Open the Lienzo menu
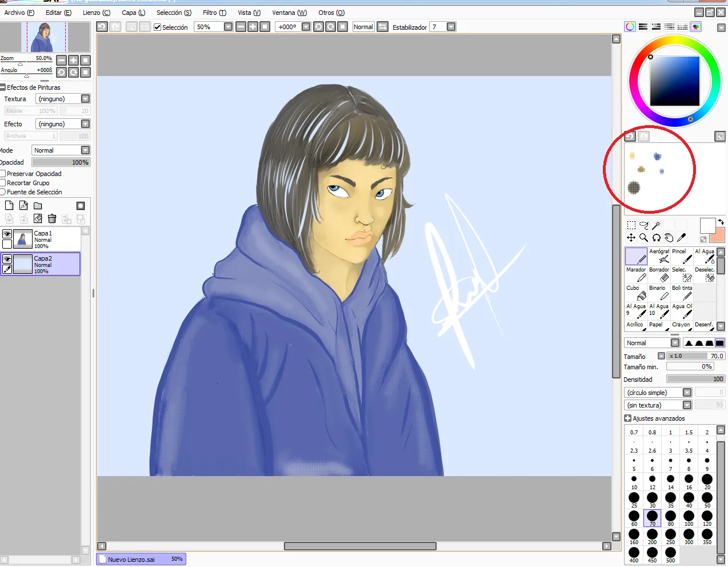 tap(96, 13)
